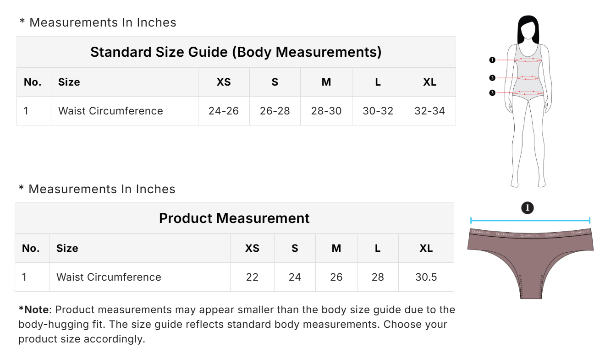Click the M column header in Product Measurement

336,248
